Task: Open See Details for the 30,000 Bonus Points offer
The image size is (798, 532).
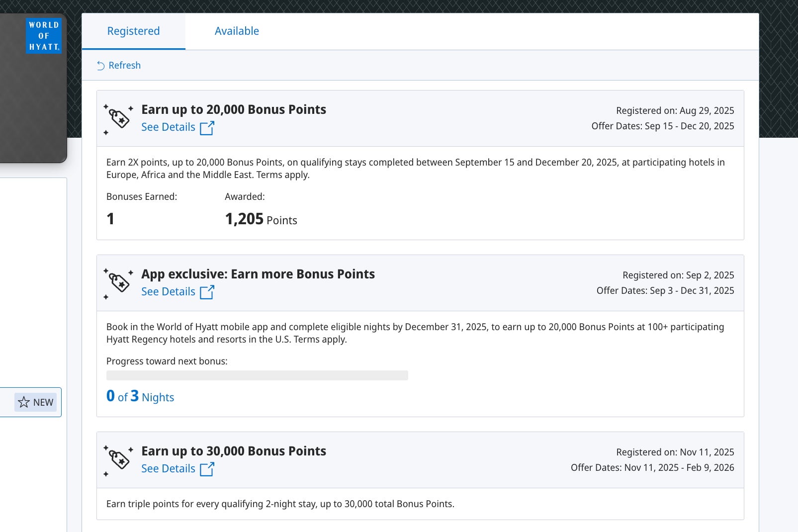Action: pos(168,469)
